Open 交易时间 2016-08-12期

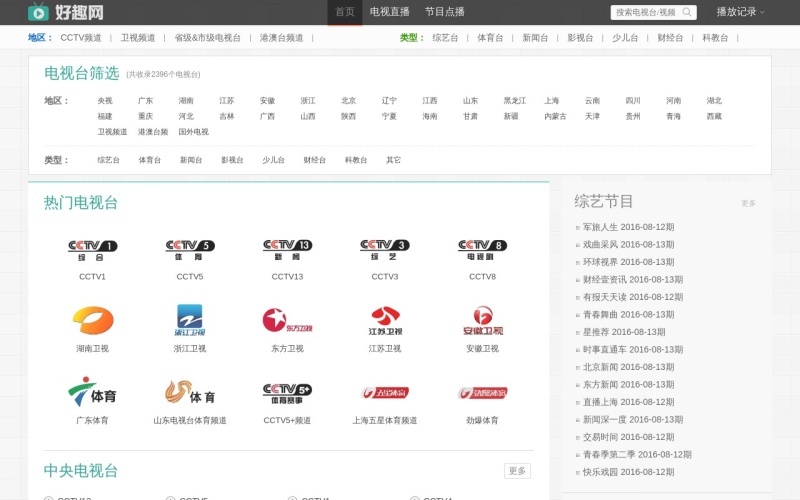pos(629,437)
